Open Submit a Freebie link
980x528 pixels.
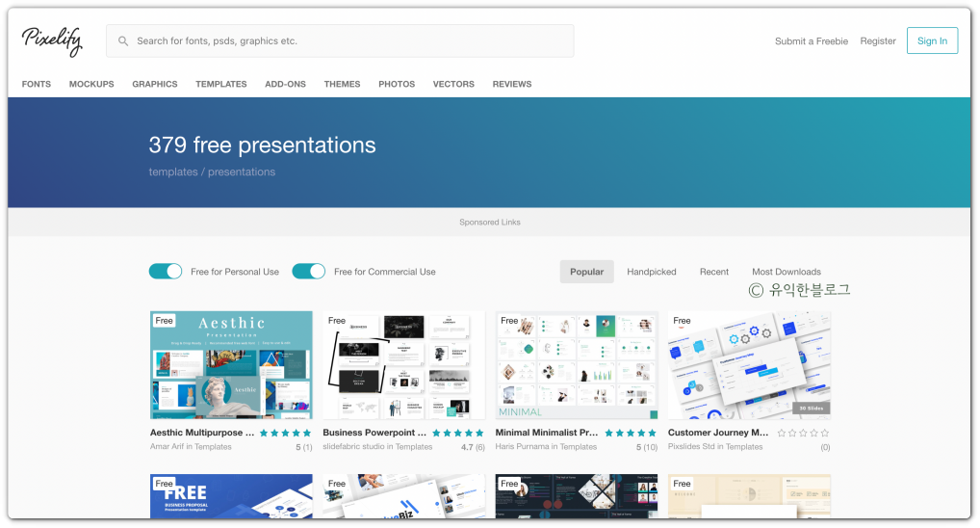coord(812,41)
